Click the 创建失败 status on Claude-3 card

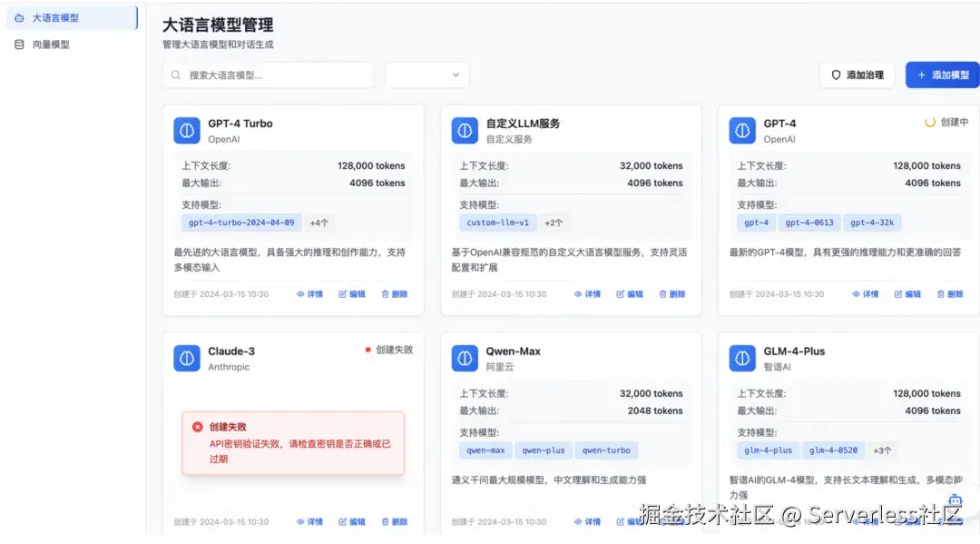tap(388, 350)
